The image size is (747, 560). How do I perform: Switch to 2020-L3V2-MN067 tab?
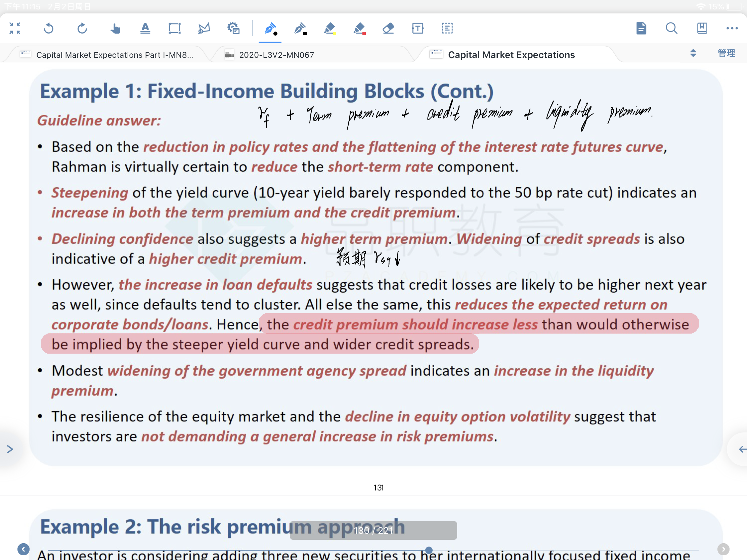(x=270, y=55)
